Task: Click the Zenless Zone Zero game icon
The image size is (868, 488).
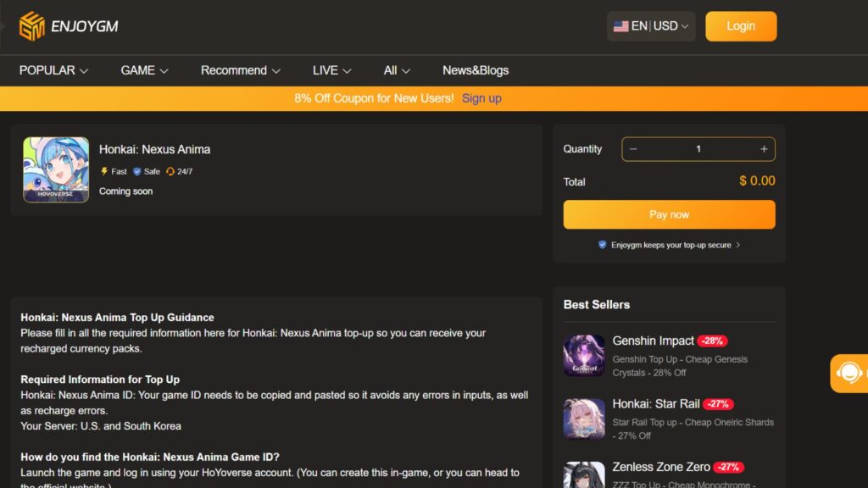Action: [x=584, y=474]
